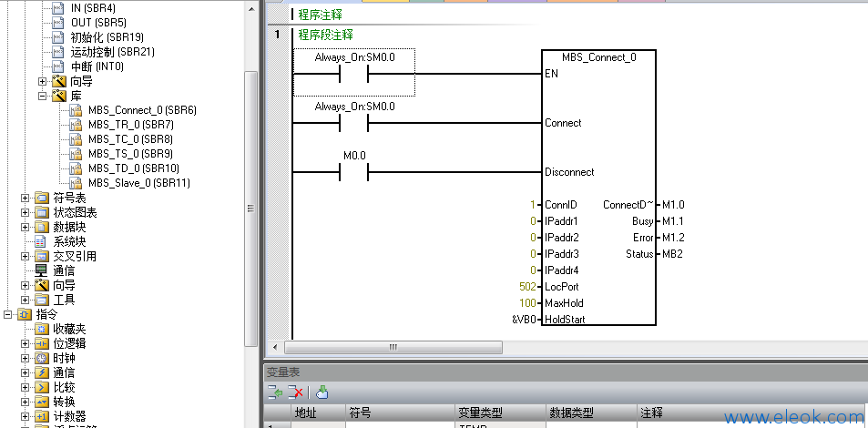The height and width of the screenshot is (428, 868).
Task: Click the Error output address M1.2
Action: click(x=673, y=238)
